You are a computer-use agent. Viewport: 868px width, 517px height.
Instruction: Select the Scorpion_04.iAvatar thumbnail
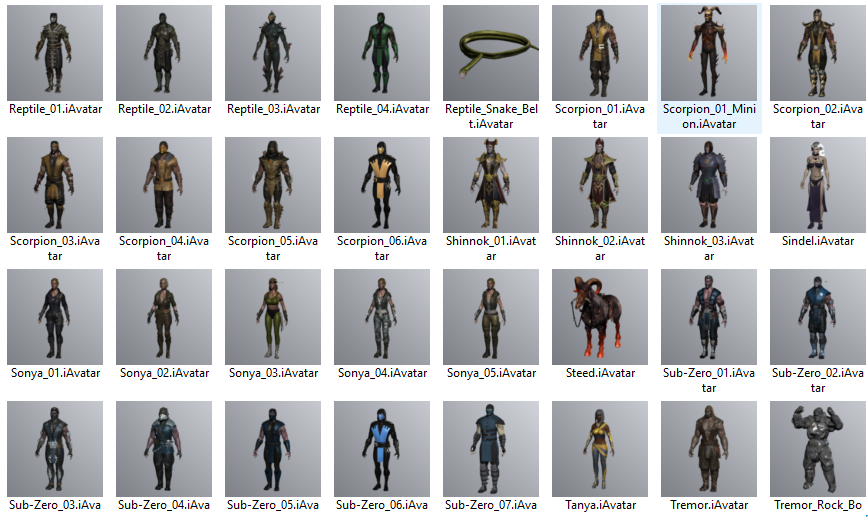pos(164,185)
